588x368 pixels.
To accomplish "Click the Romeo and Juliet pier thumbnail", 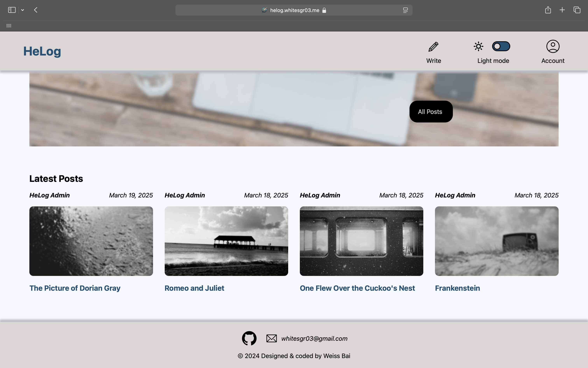I will point(226,241).
